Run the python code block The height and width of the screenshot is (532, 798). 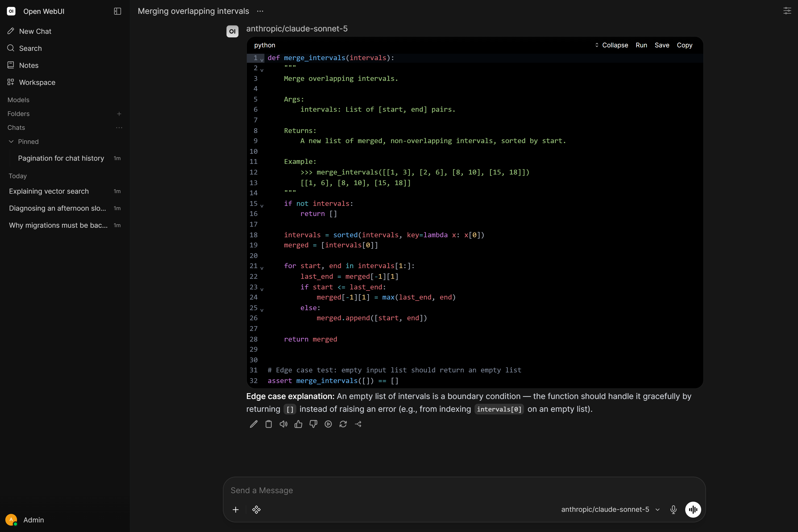click(x=641, y=45)
